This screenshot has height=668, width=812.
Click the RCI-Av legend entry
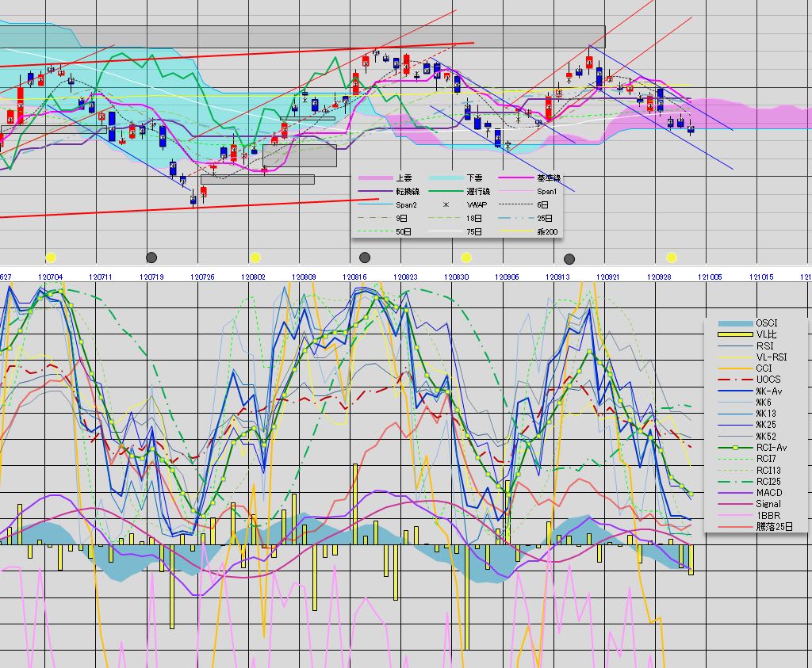coord(772,448)
